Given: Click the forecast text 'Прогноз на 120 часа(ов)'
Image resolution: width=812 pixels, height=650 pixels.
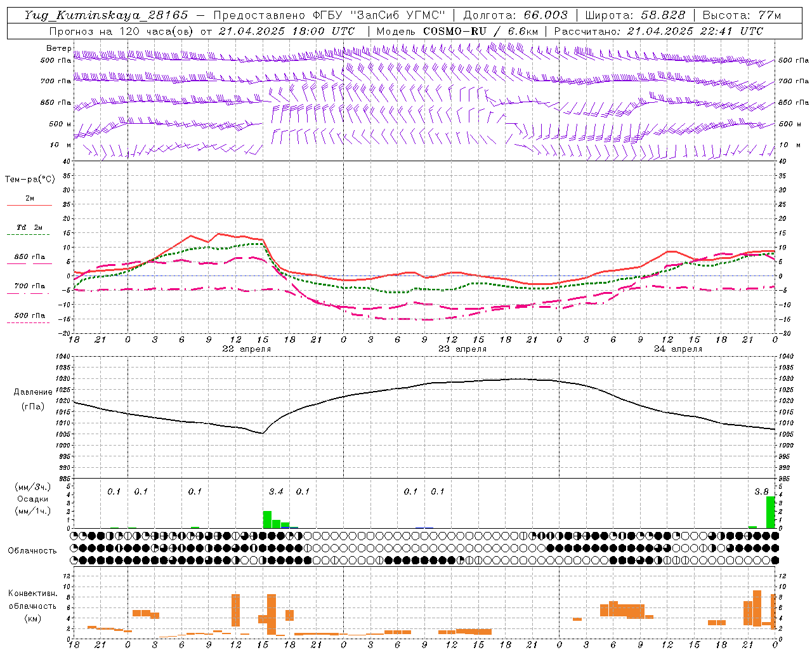Looking at the screenshot, I should (121, 31).
